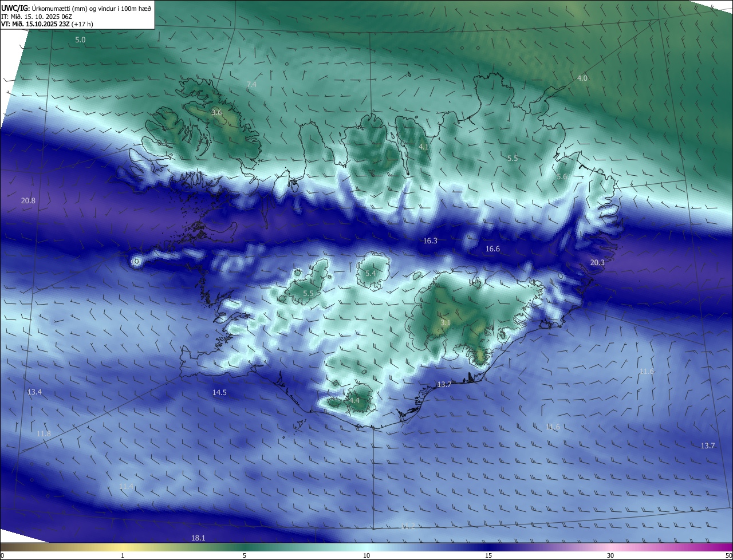Click the color scale tick label 15
Screen dimensions: 733x560
coord(488,555)
